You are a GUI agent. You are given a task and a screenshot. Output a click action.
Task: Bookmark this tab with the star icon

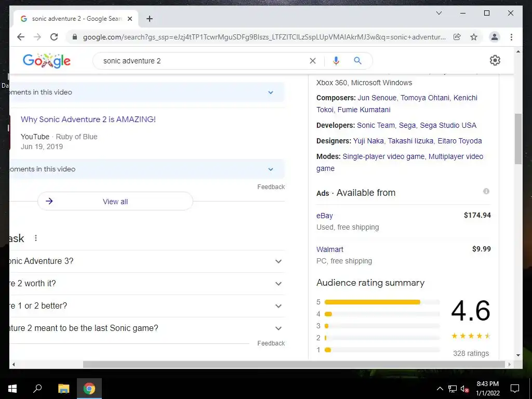click(x=474, y=37)
